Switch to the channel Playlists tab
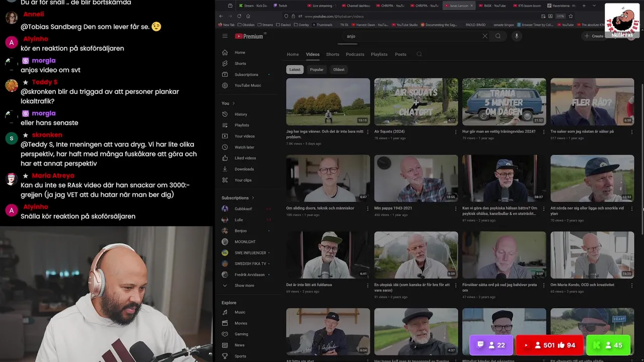 pos(379,54)
